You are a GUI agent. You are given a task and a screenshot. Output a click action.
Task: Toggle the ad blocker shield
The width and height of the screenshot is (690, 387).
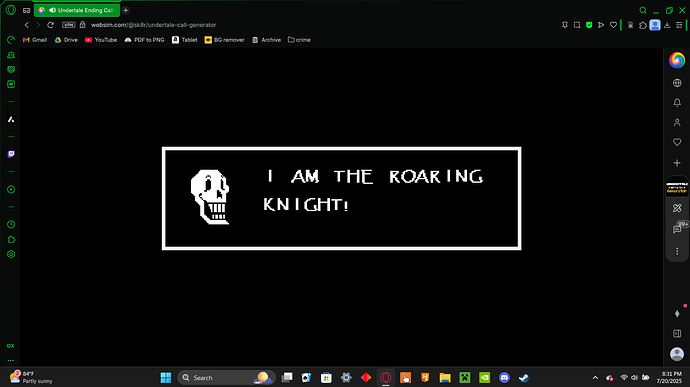(x=589, y=25)
